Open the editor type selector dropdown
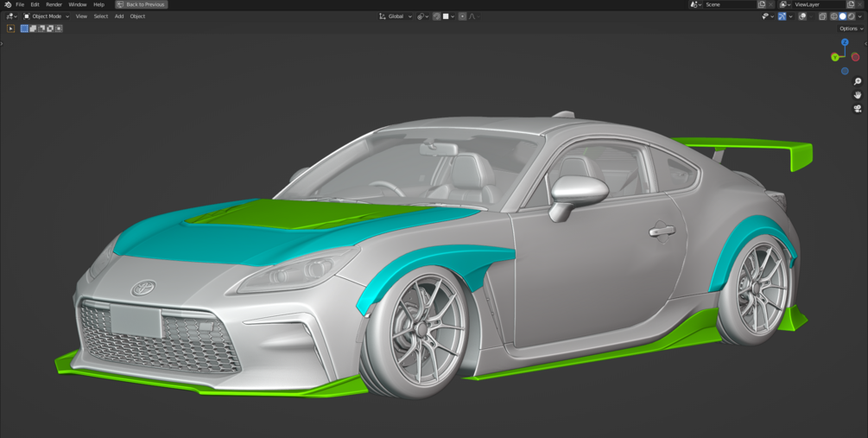Viewport: 868px width, 438px height. pos(11,16)
